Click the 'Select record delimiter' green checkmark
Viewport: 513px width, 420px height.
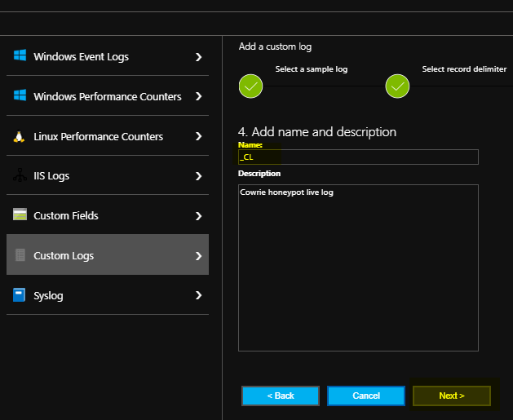(x=397, y=86)
